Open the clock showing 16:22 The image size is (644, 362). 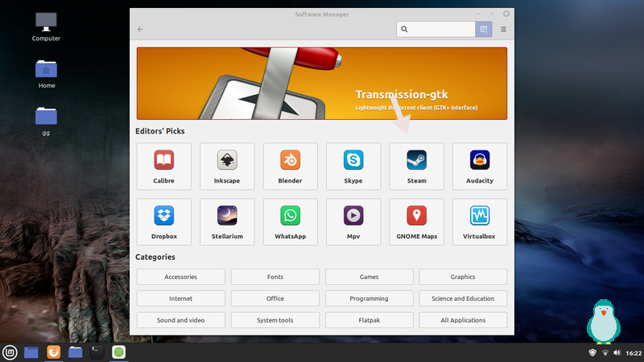(634, 353)
